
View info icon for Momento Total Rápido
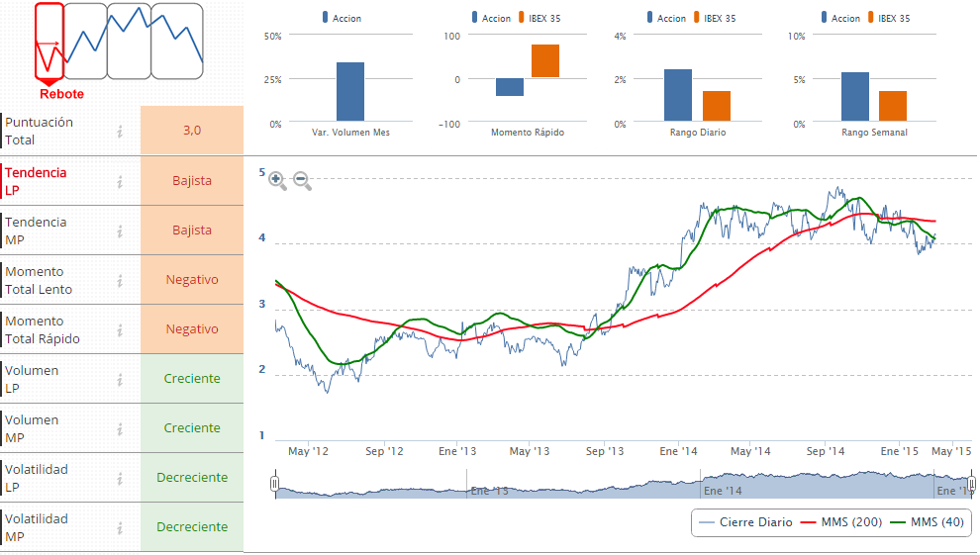tap(120, 329)
